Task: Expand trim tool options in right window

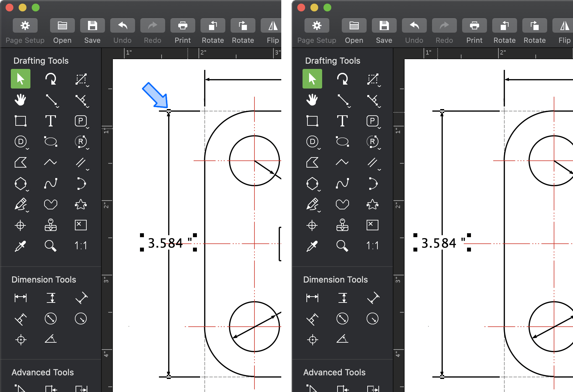Action: pyautogui.click(x=379, y=107)
